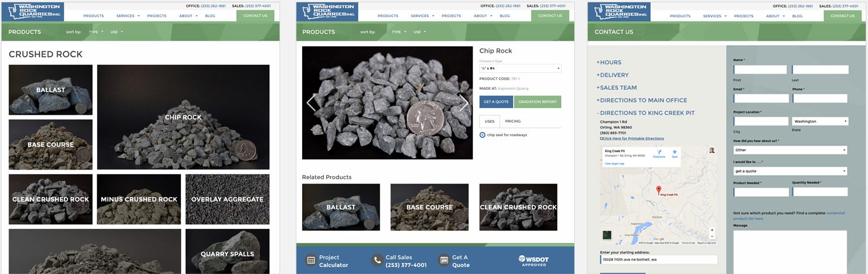868x274 pixels.
Task: Show the previous Chip Rock photo
Action: (311, 103)
